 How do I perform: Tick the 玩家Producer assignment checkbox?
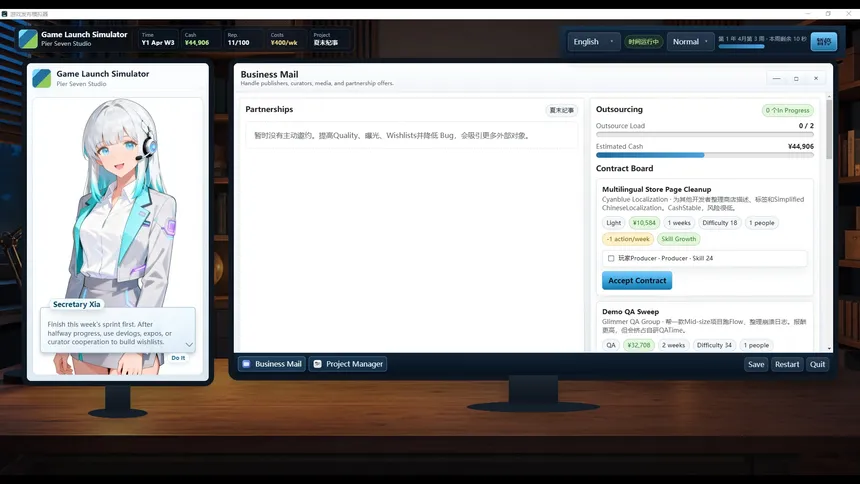(610, 258)
